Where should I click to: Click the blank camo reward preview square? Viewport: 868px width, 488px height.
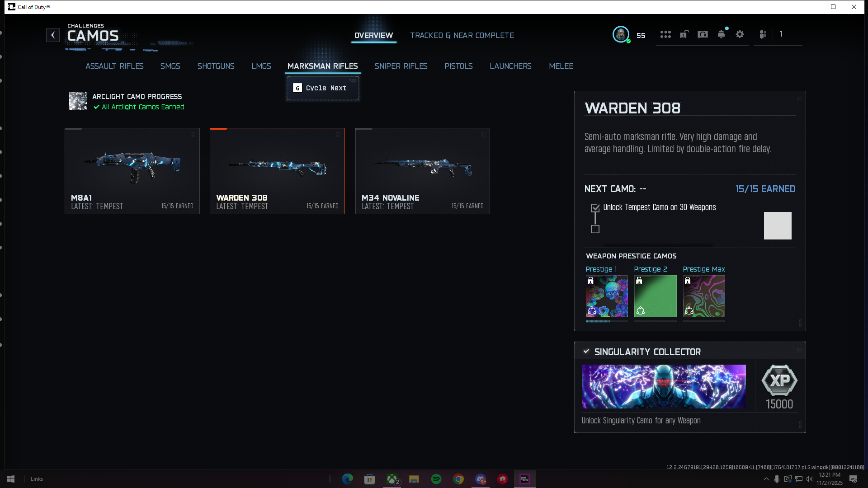778,225
